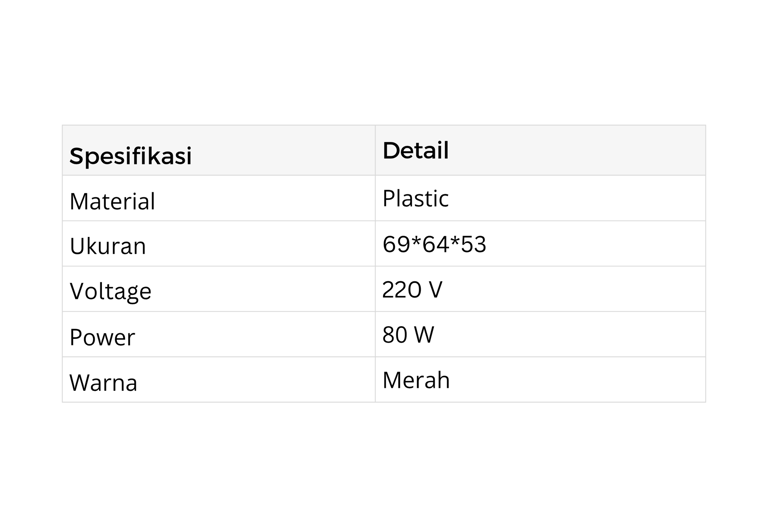Click the W unit after 80
Screen dimensions: 768x512
point(424,335)
